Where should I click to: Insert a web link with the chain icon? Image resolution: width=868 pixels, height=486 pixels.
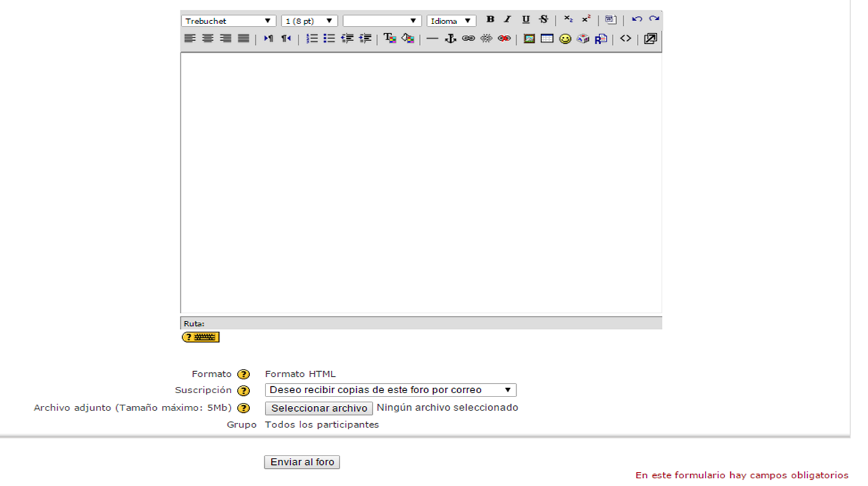468,39
